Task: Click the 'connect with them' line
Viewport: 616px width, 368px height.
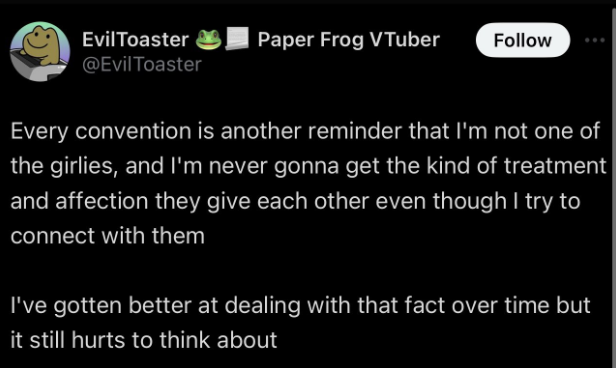Action: point(108,236)
